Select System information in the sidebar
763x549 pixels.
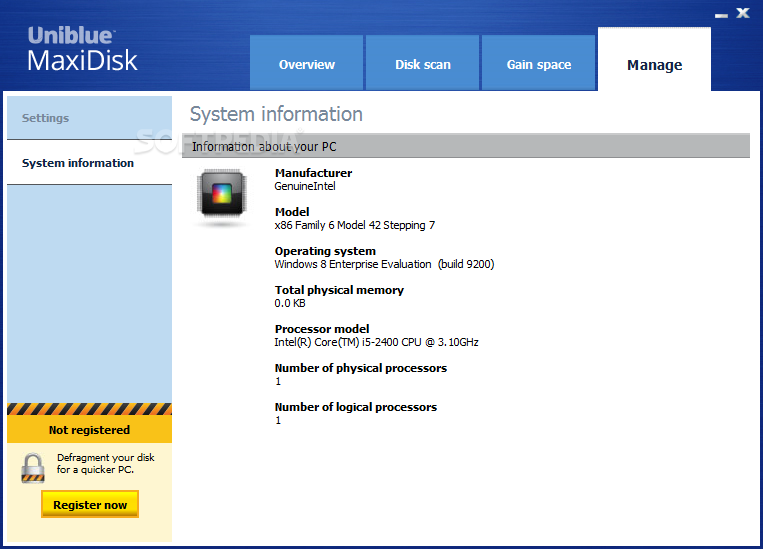click(89, 163)
